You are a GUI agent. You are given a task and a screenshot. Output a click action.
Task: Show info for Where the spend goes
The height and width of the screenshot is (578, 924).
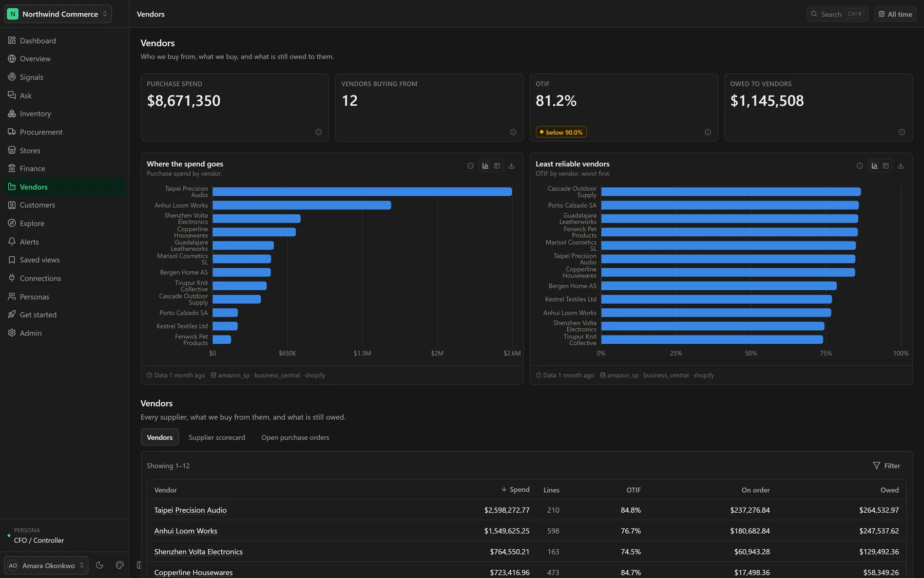coord(470,166)
